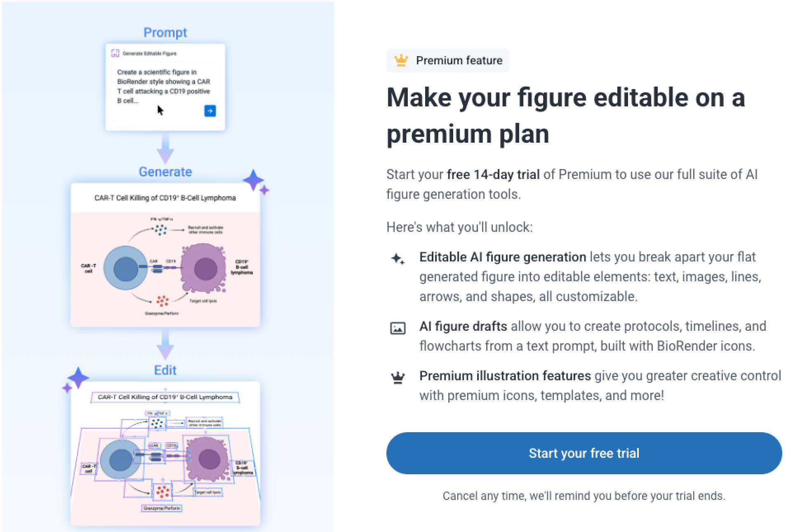Click the Prompt step heading

coord(165,32)
